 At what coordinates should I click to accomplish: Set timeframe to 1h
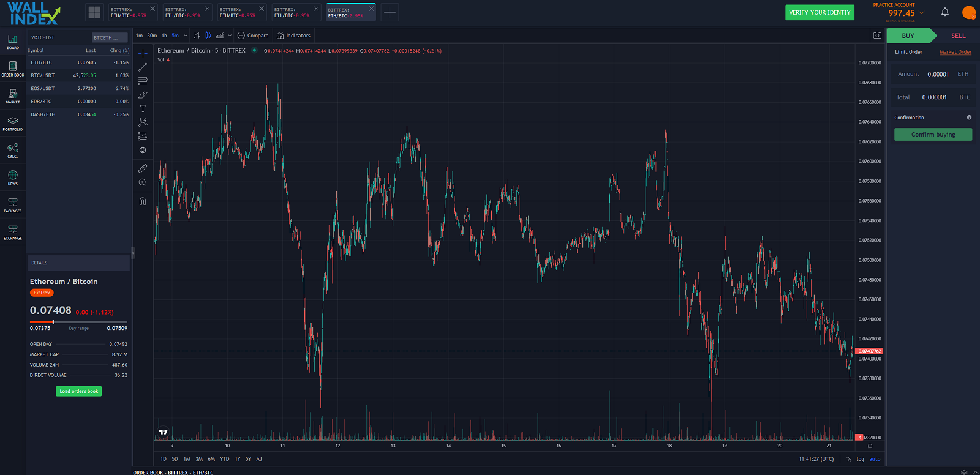164,36
